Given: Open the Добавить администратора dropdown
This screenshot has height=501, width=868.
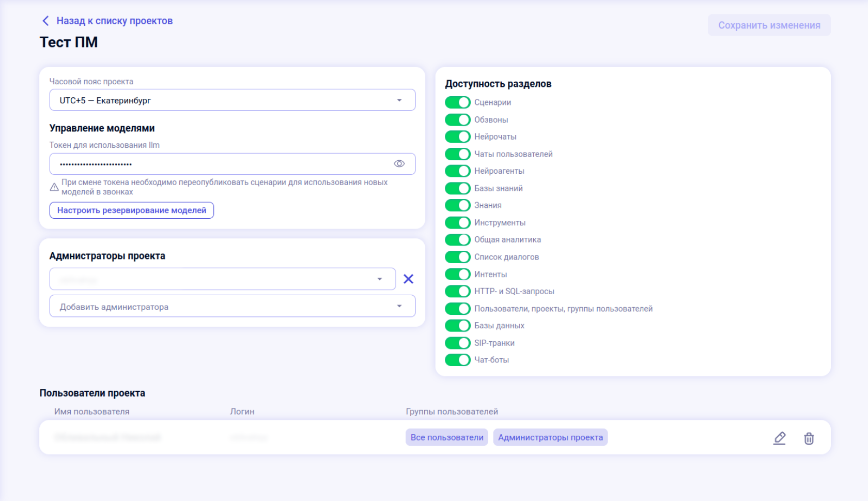Looking at the screenshot, I should coord(233,306).
